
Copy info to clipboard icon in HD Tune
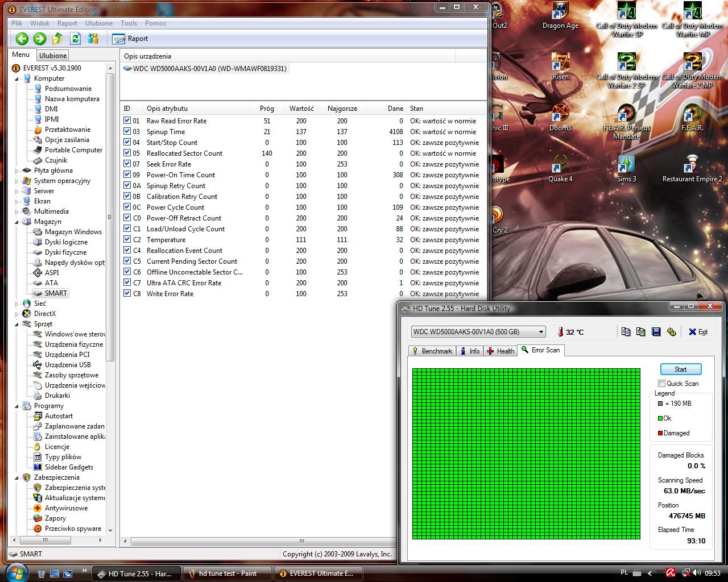pos(626,332)
